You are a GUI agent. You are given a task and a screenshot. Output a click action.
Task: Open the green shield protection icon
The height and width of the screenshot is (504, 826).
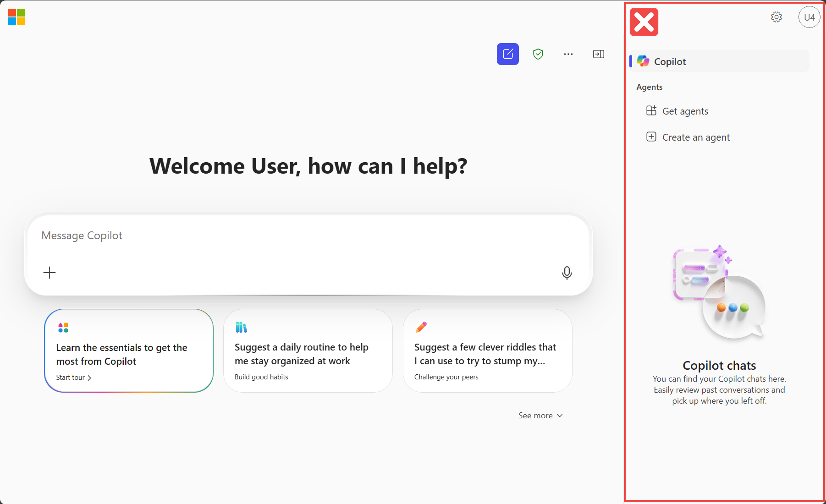click(x=538, y=54)
